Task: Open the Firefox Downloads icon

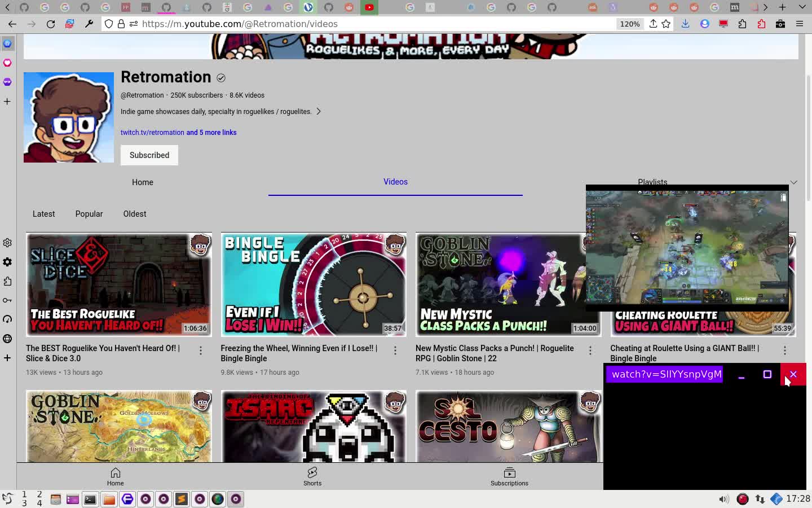Action: click(x=686, y=24)
